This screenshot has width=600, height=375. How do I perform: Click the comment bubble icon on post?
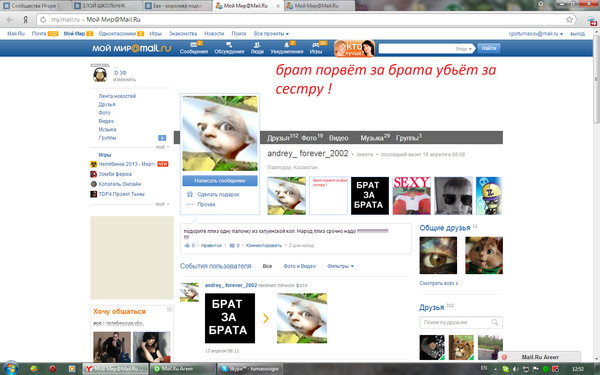[232, 245]
